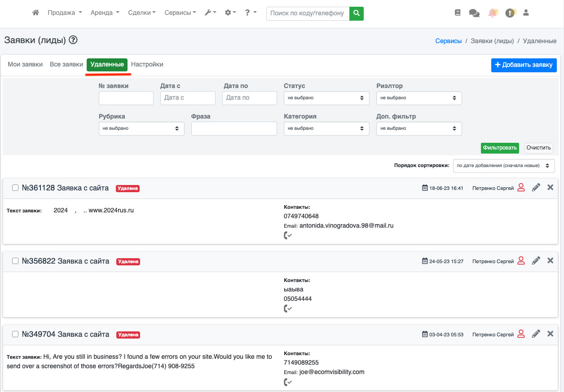Tick the checkbox for request №361128
Viewport: 564px width, 392px height.
(x=15, y=188)
